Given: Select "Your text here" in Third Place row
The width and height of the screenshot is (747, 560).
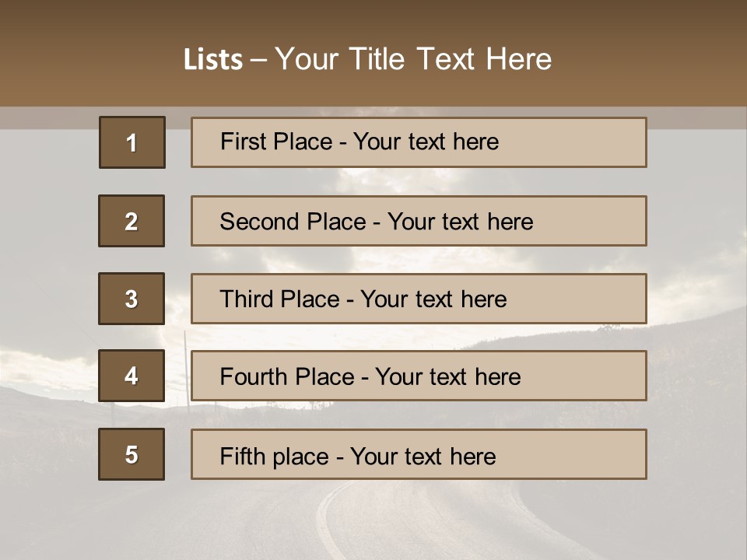Looking at the screenshot, I should [433, 299].
